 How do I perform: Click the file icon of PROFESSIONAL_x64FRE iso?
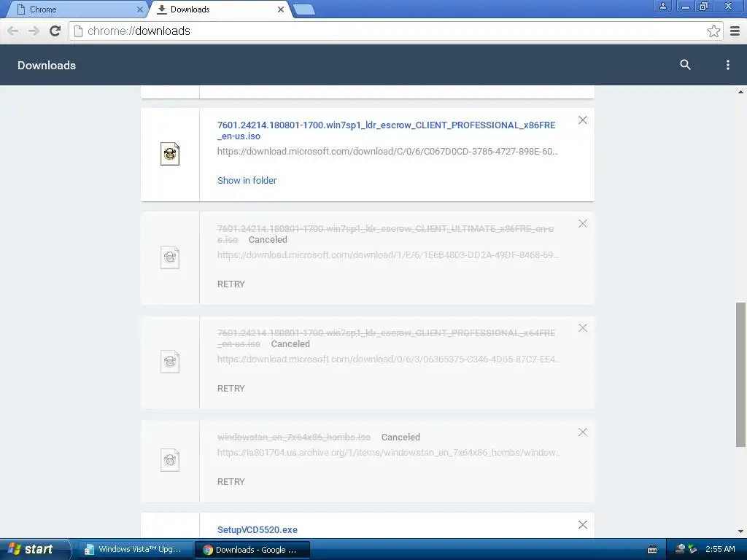click(x=170, y=362)
